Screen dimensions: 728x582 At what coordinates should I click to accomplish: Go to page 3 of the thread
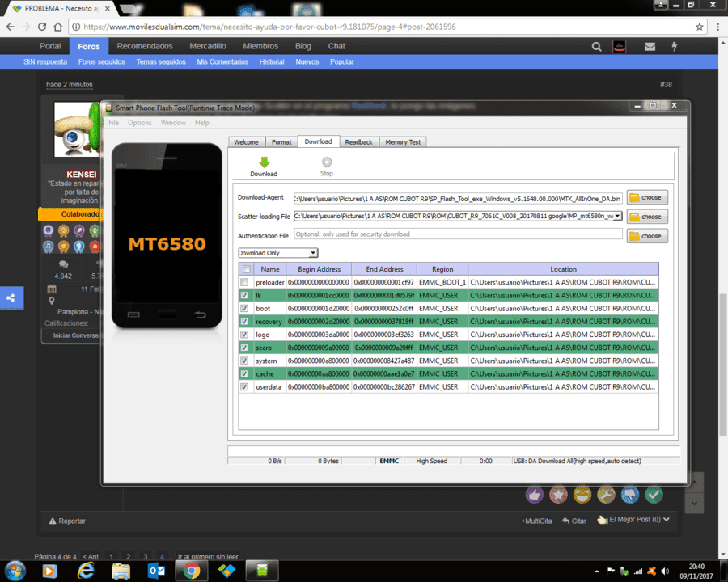(146, 556)
